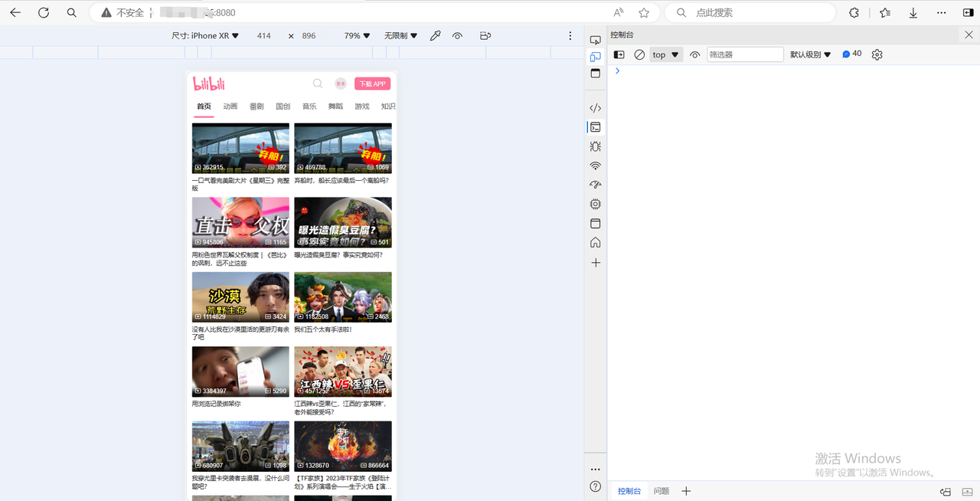980x501 pixels.
Task: Open device toolbar more options dots
Action: click(x=570, y=36)
